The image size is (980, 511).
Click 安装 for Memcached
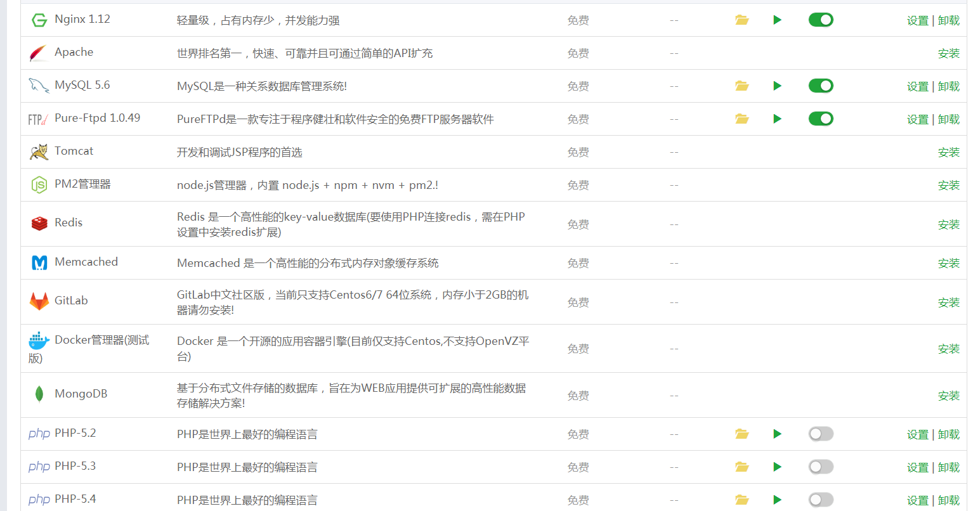click(x=949, y=264)
